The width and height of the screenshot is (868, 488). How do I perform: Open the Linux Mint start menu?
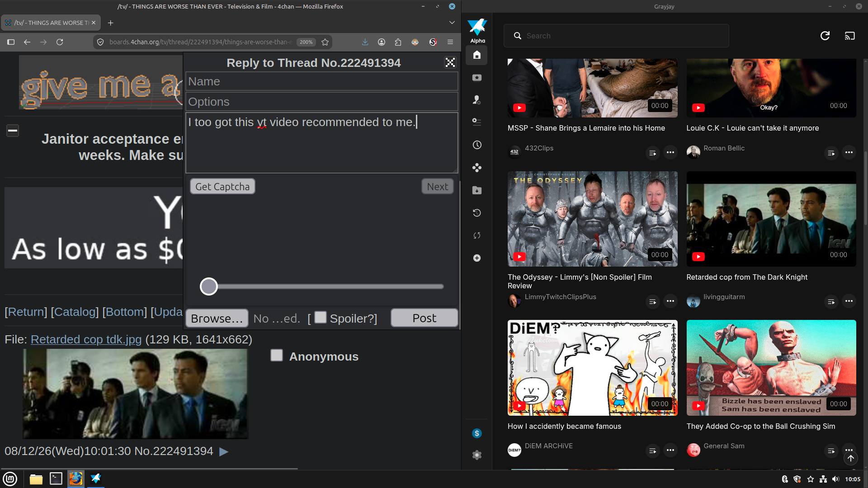(10, 479)
